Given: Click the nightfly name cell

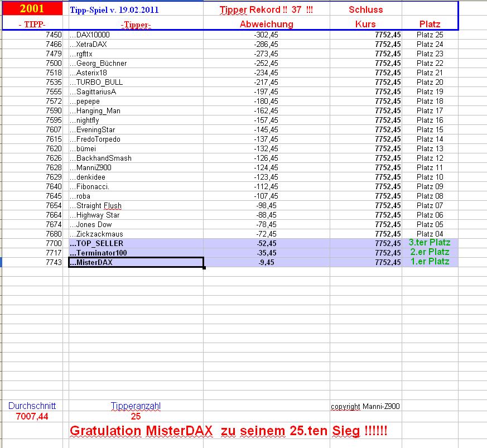Looking at the screenshot, I should coord(136,121).
